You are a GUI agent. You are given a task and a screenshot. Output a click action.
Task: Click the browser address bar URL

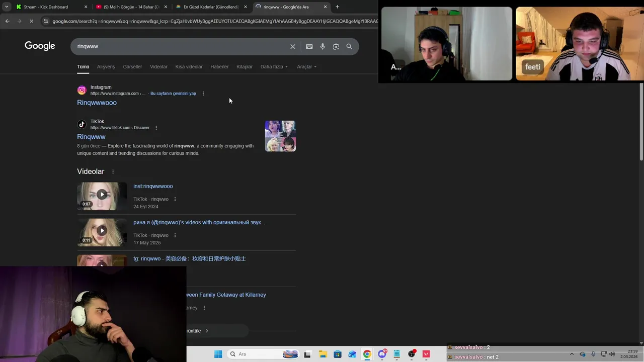pos(214,21)
